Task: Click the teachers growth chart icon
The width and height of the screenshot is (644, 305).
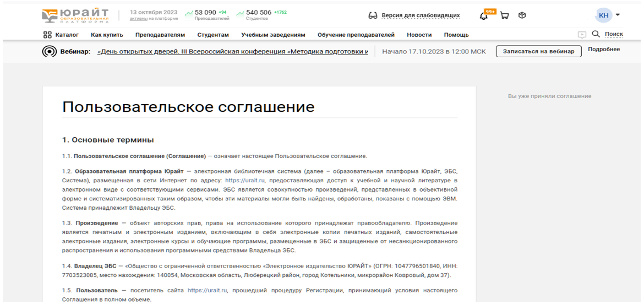Action: tap(189, 14)
